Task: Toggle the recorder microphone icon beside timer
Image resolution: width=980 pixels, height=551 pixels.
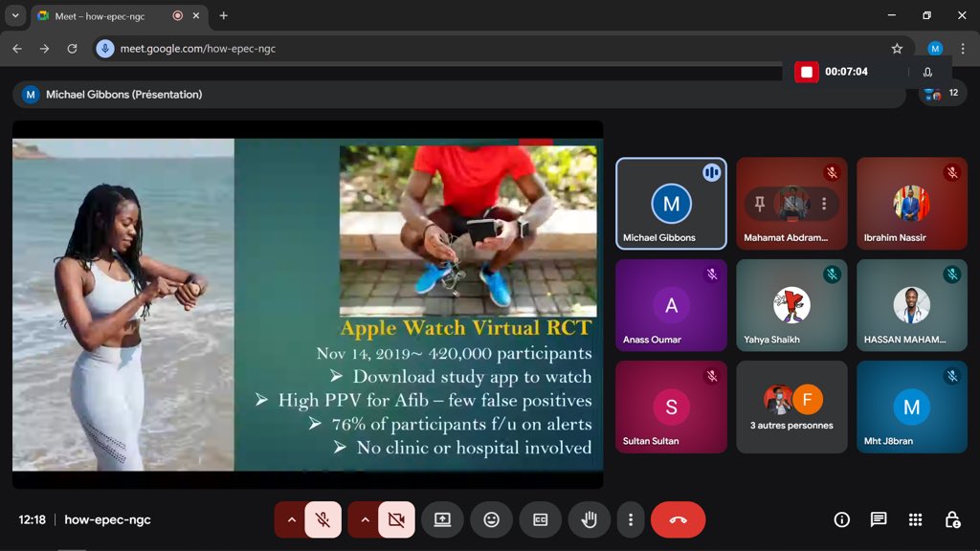Action: point(927,72)
